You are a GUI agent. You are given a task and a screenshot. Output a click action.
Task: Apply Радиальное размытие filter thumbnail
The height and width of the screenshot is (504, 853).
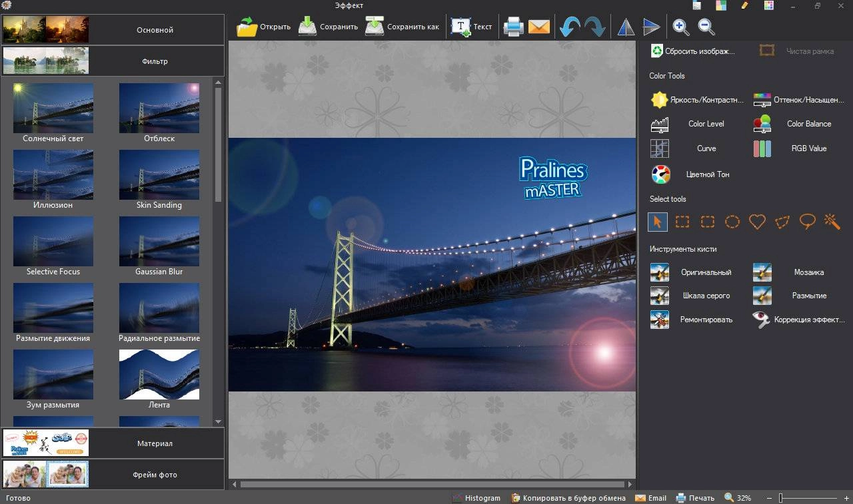(x=159, y=308)
